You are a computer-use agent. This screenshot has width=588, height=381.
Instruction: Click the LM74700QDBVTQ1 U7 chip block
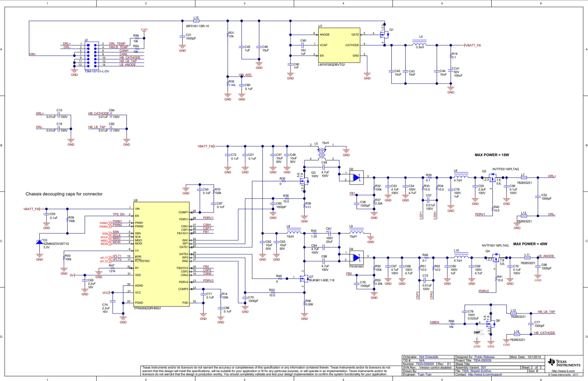339,45
